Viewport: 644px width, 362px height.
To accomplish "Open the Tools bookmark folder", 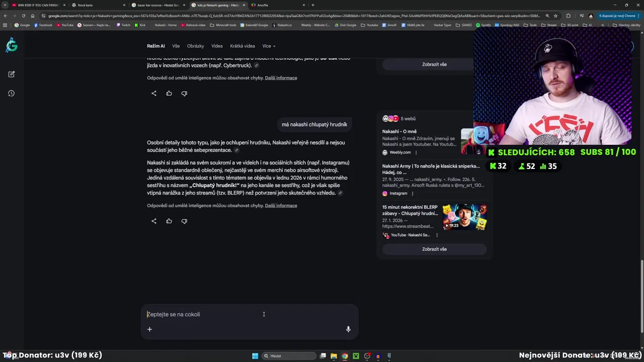I will click(530, 25).
